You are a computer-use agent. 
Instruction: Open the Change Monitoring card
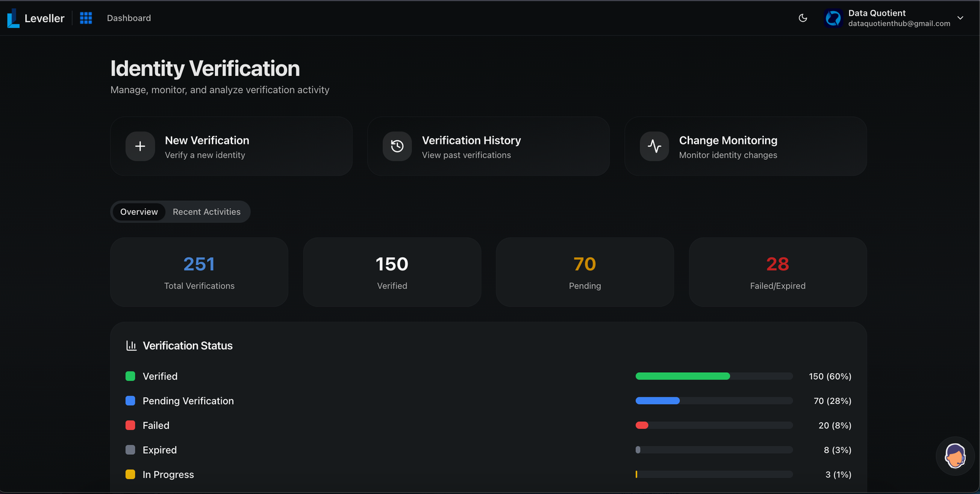[745, 146]
